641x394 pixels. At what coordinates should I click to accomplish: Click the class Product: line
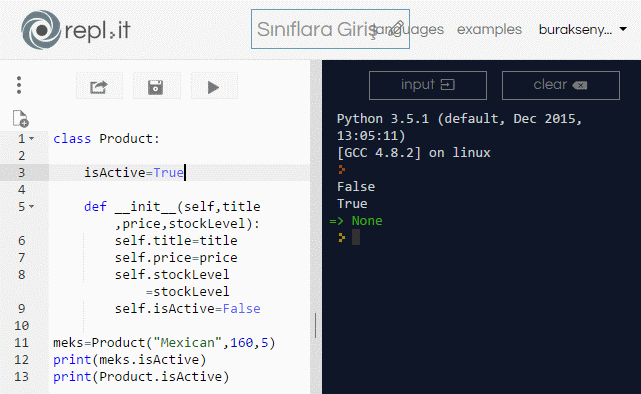click(x=106, y=139)
